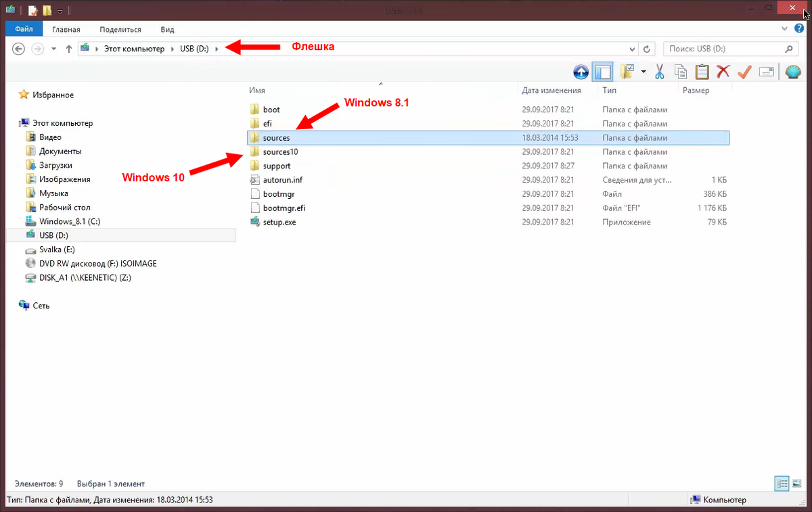
Task: Click the red X Delete icon
Action: click(x=723, y=72)
